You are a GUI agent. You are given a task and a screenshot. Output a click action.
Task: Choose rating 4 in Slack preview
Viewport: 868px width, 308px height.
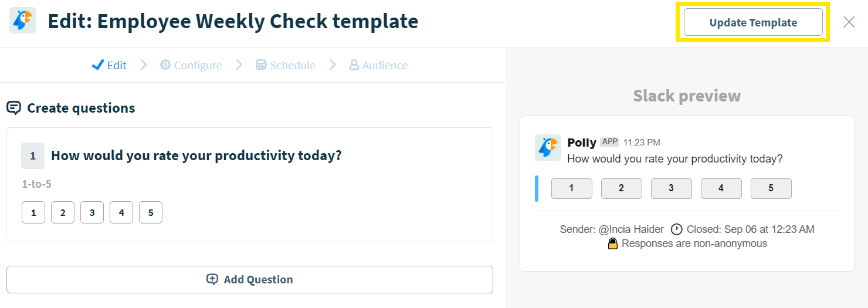point(721,188)
